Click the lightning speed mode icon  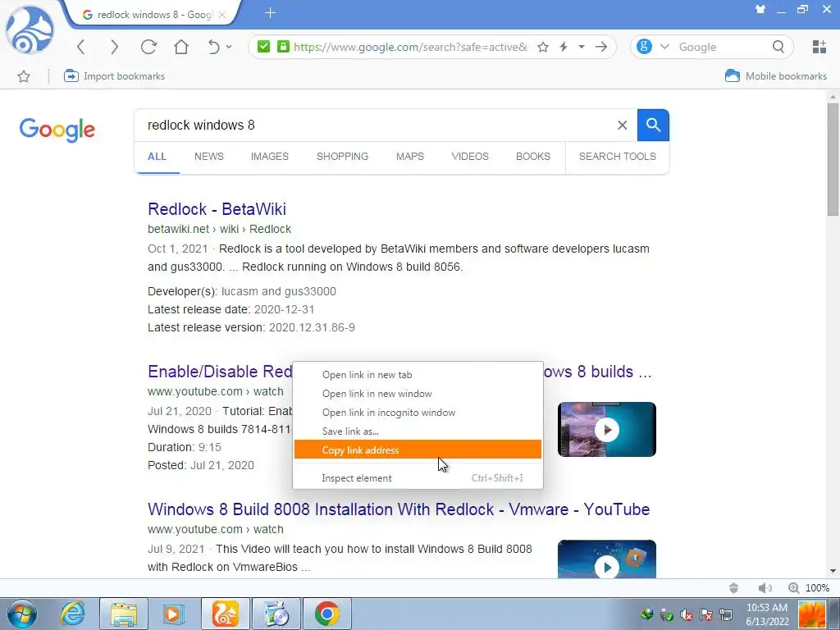coord(563,47)
